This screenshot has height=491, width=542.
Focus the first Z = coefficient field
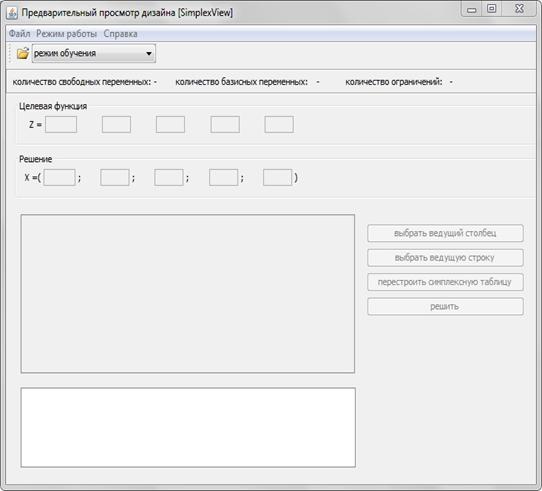61,124
